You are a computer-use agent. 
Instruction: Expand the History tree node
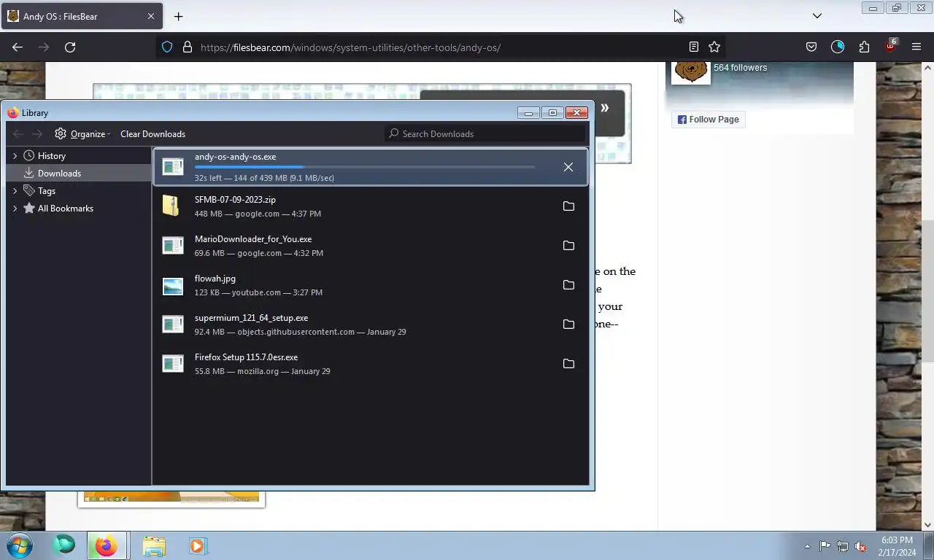[15, 156]
